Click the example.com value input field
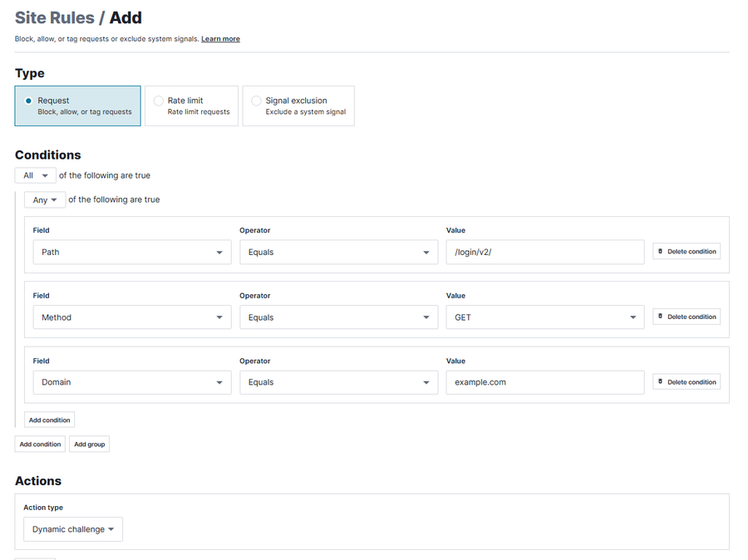 545,382
